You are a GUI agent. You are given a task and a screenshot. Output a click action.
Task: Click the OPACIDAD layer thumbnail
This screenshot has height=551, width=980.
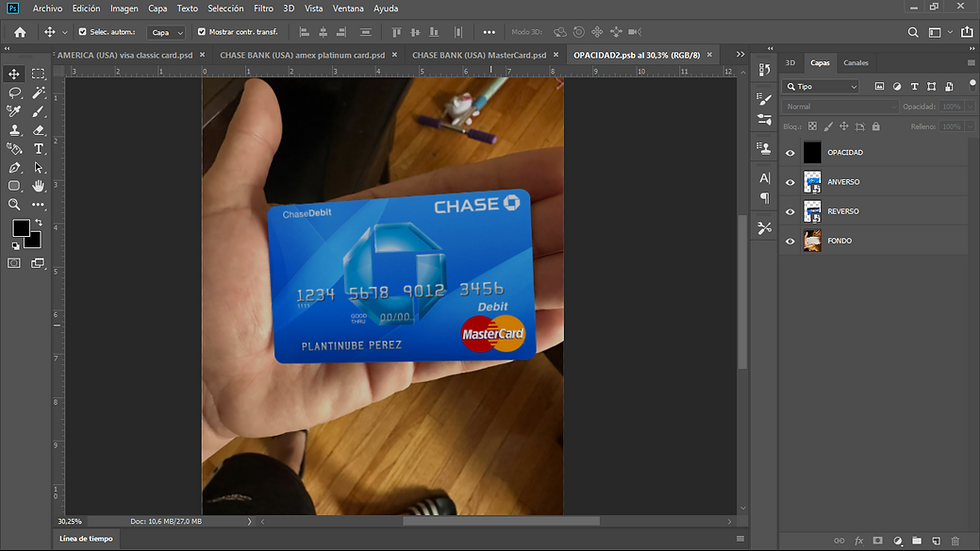812,153
